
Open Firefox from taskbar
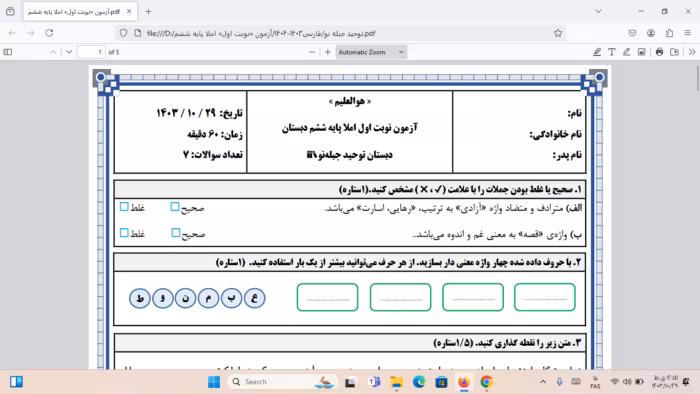pos(464,382)
